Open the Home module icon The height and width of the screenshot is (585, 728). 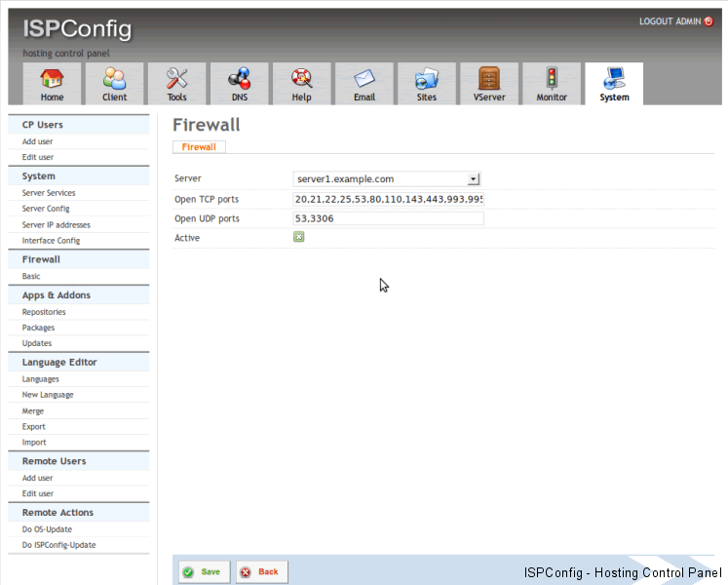[52, 79]
